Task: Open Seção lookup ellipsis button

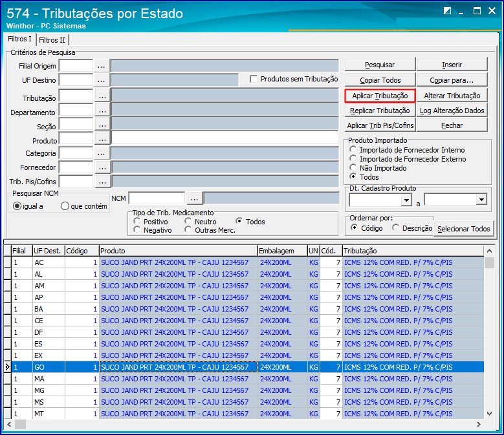Action: coord(102,125)
